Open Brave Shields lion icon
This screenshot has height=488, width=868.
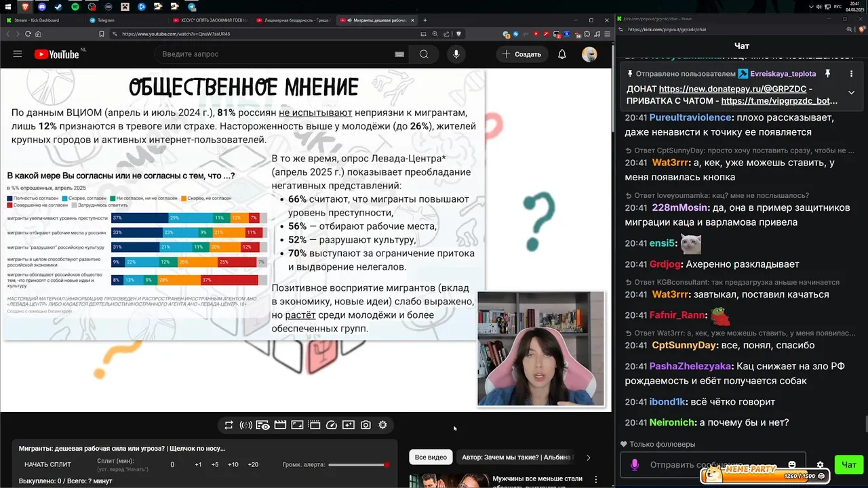459,34
